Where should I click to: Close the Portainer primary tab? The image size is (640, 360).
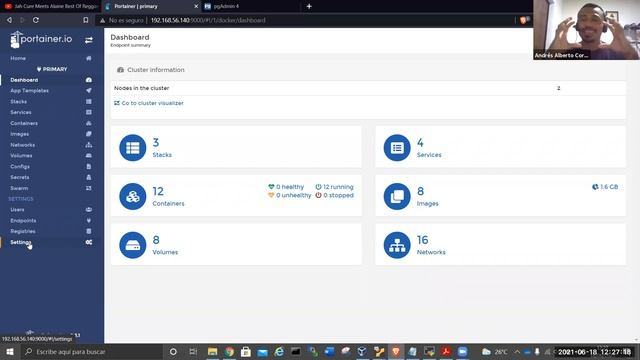tap(196, 7)
